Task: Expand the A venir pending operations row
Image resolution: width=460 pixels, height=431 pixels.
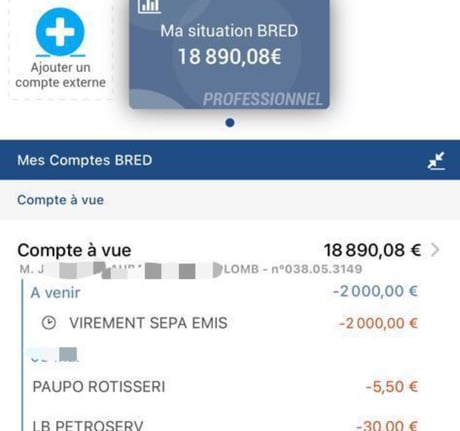Action: coord(224,292)
